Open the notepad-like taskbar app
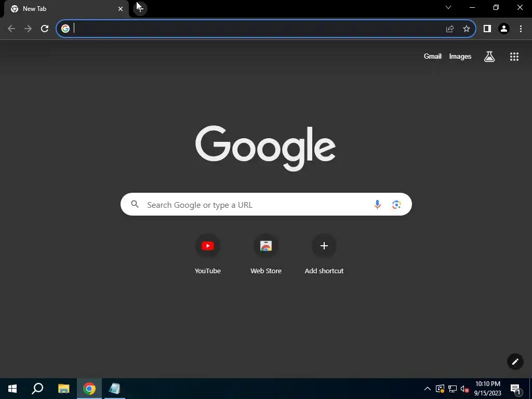The width and height of the screenshot is (532, 399). [x=115, y=389]
